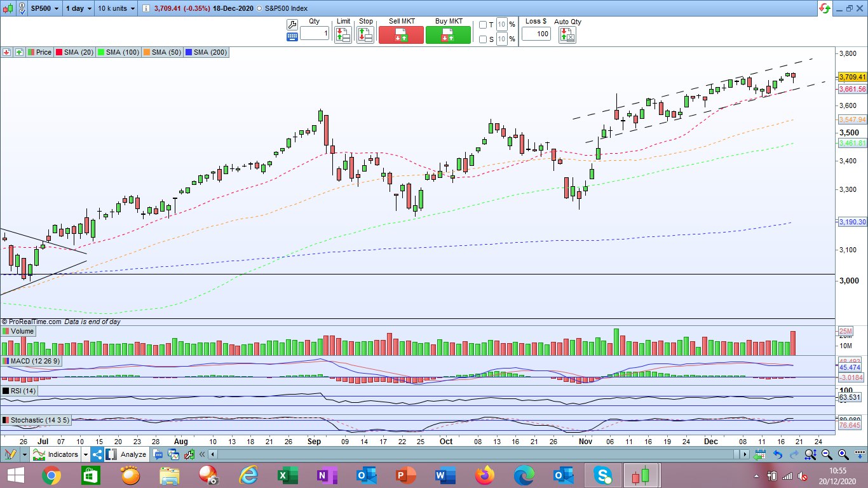Click the scrollbar left arrow
868x488 pixels.
(214, 454)
